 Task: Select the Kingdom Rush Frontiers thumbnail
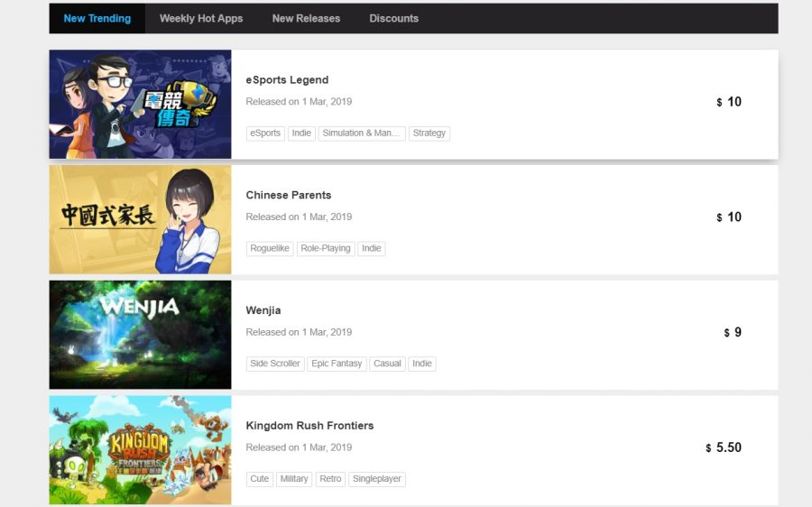pos(140,449)
